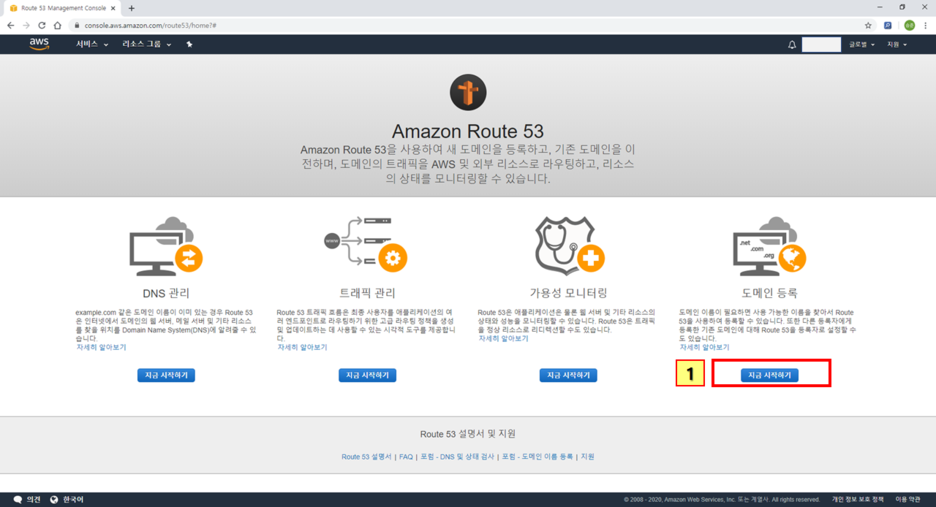The height and width of the screenshot is (507, 936).
Task: Expand the 리소스 그룹 dropdown
Action: pos(147,44)
